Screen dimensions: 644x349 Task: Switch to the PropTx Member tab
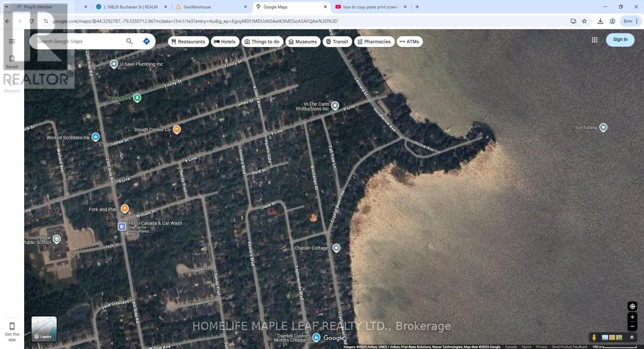[38, 7]
